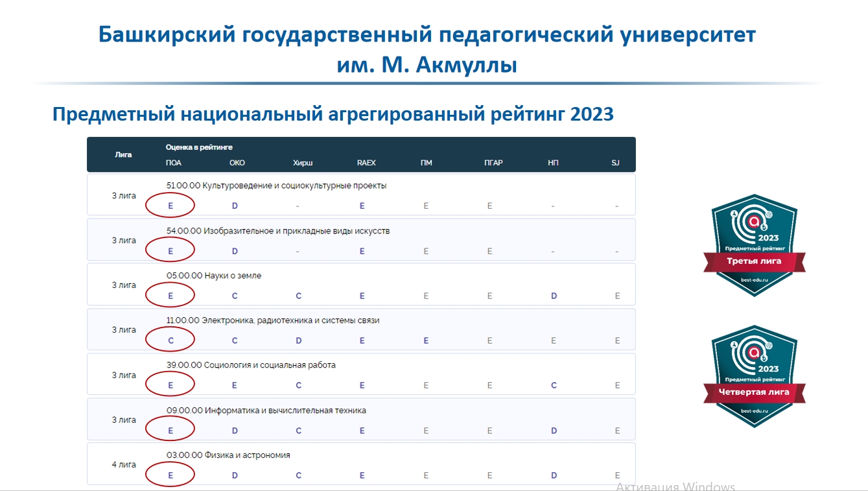Viewport: 868px width, 491px height.
Task: Click circled E rating in Науки о земле row
Action: pyautogui.click(x=170, y=296)
